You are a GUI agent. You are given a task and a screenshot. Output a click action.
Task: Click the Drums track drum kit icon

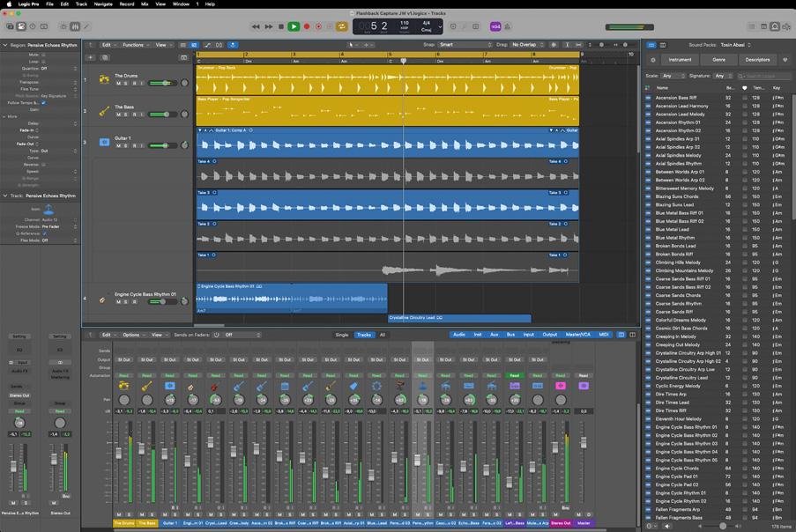104,79
